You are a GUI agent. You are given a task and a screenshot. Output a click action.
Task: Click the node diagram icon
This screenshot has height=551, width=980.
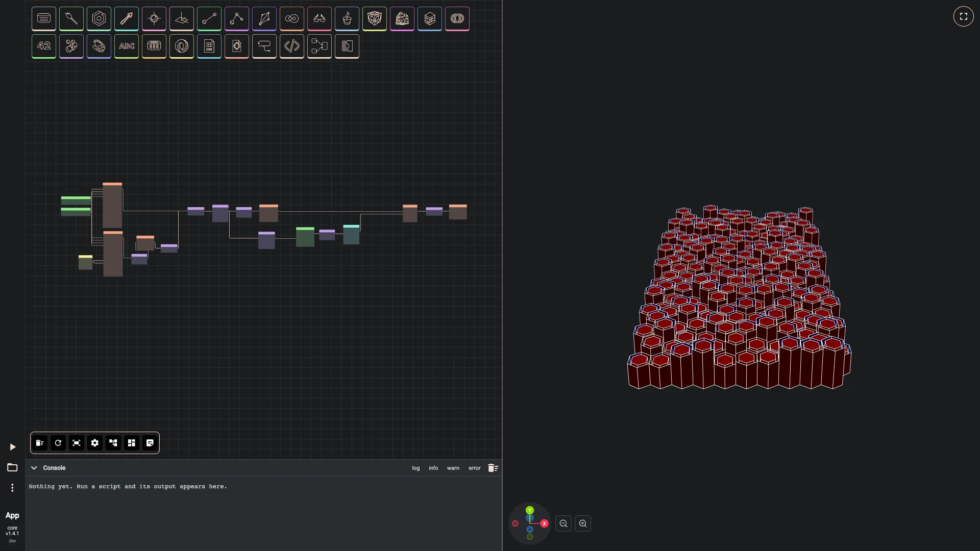click(320, 46)
